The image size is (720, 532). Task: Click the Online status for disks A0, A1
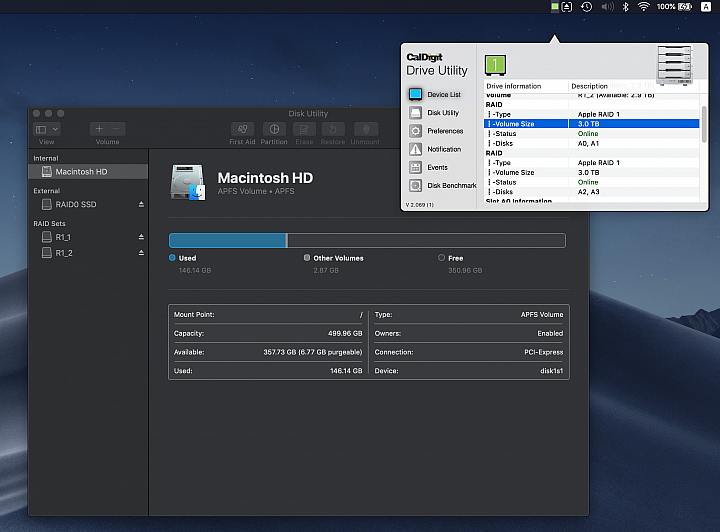pyautogui.click(x=588, y=134)
